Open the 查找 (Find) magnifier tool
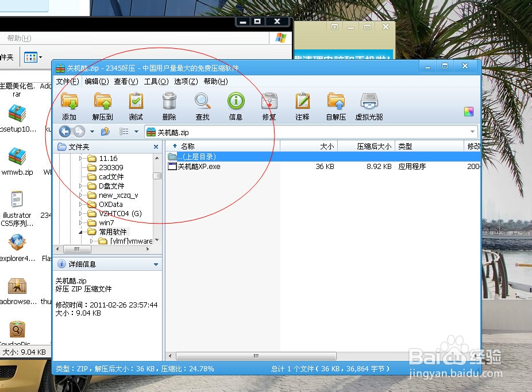 pos(203,106)
